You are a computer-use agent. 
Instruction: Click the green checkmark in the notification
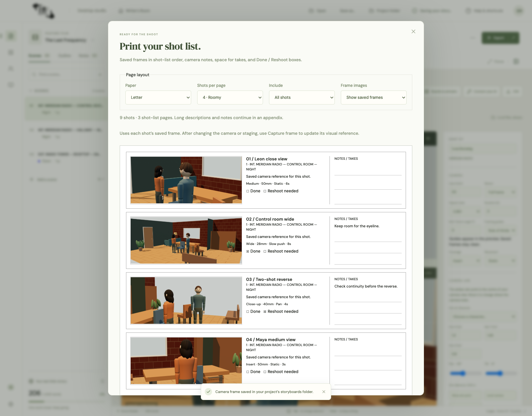click(208, 392)
